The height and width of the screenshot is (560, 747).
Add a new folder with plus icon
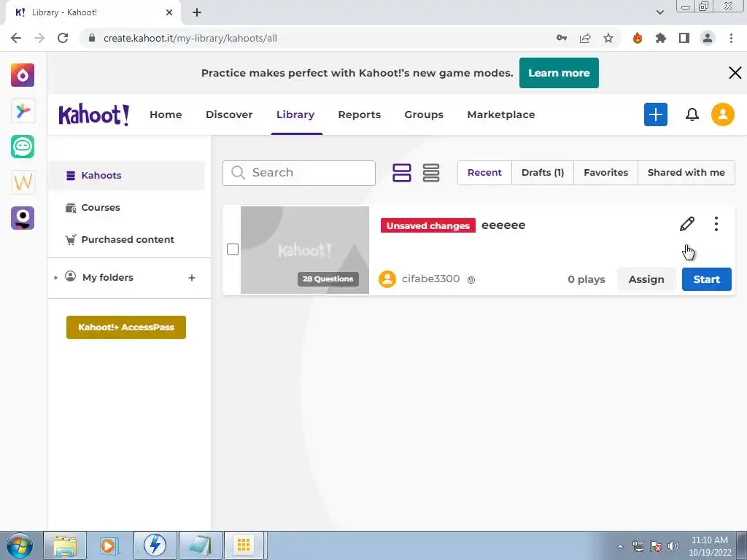192,278
